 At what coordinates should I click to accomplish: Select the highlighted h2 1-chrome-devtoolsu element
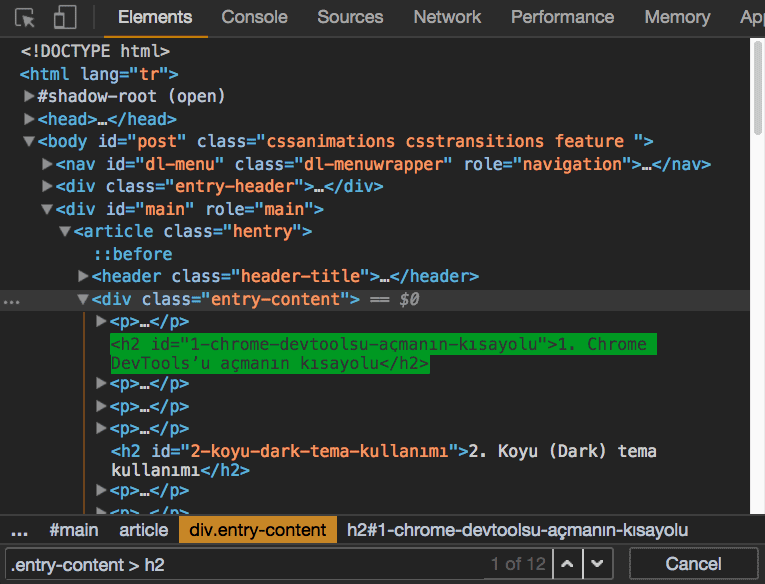pyautogui.click(x=378, y=354)
